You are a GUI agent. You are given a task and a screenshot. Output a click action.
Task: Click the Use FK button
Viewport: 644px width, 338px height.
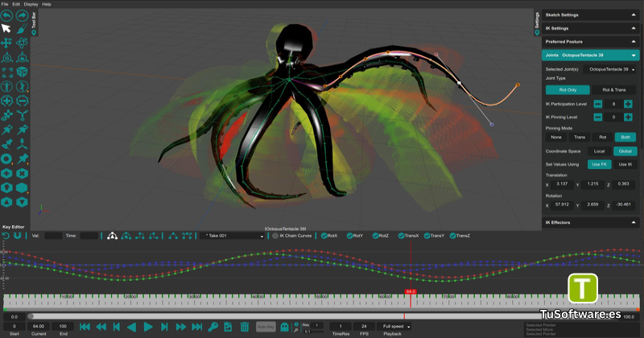click(599, 164)
